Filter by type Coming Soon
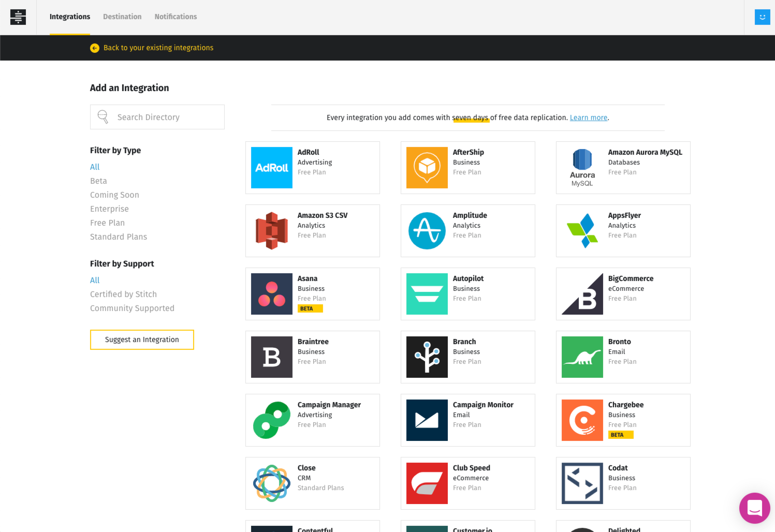 (114, 195)
